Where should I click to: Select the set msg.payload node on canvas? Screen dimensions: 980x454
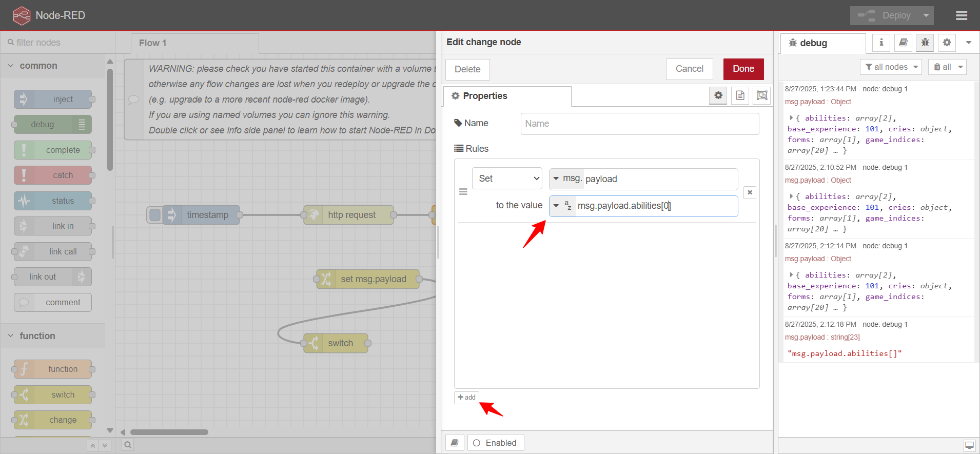pos(368,279)
